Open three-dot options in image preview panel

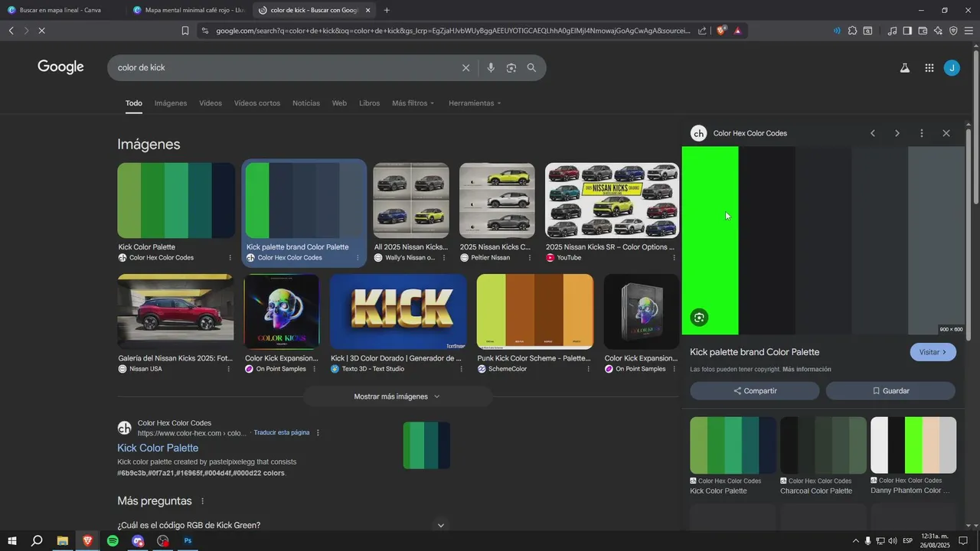pos(922,133)
